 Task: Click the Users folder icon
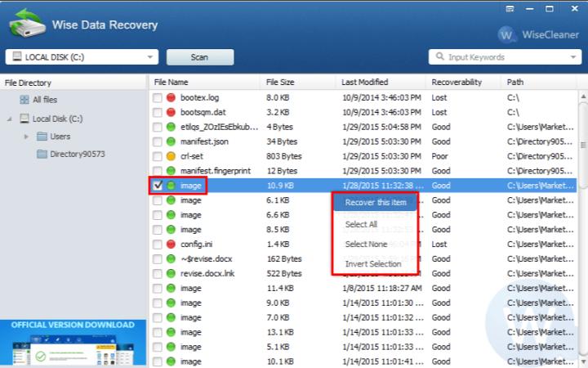[42, 136]
